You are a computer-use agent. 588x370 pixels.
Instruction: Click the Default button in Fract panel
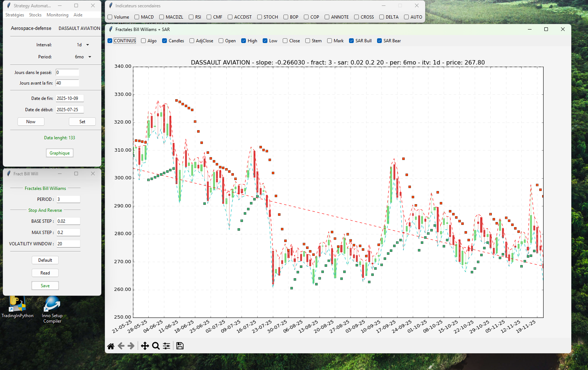tap(45, 260)
